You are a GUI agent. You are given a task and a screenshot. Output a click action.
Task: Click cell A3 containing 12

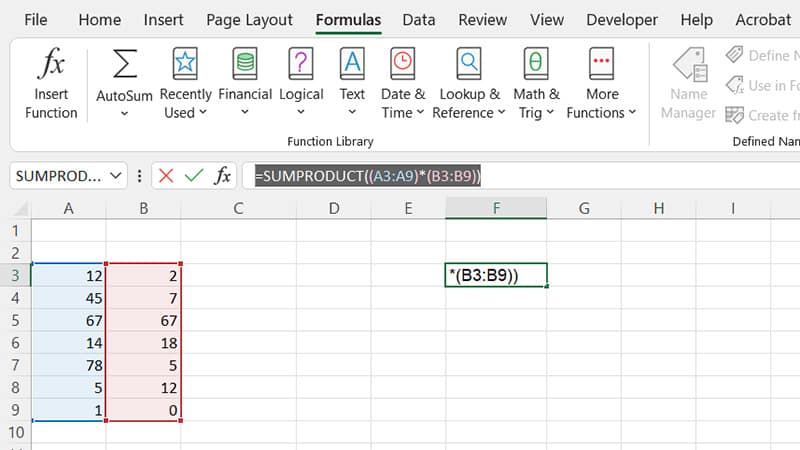[68, 276]
